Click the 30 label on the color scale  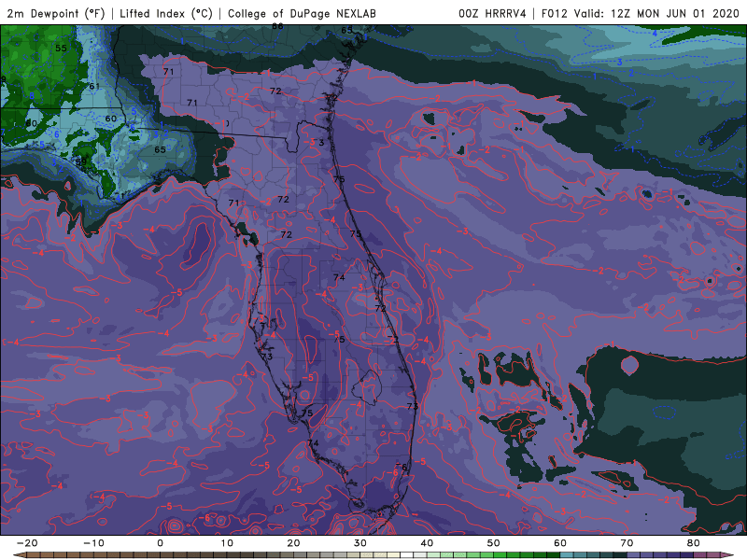pos(360,543)
